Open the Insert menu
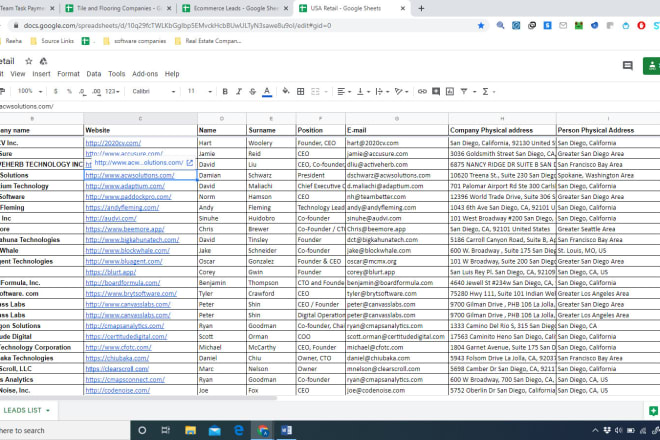The height and width of the screenshot is (440, 660). (x=41, y=74)
